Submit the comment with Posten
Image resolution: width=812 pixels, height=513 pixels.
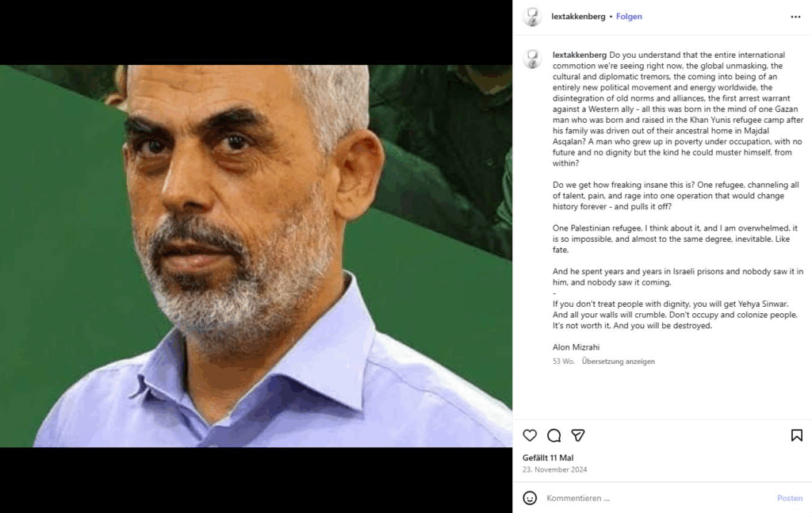(x=790, y=498)
